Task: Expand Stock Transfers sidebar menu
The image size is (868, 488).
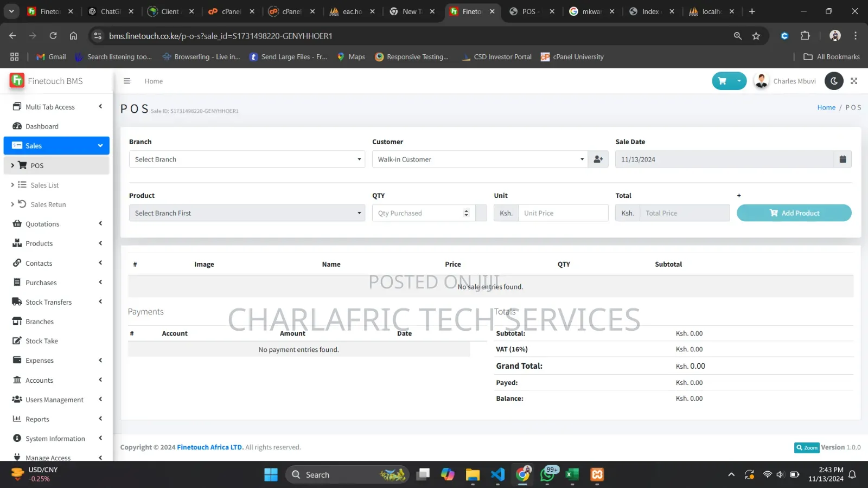Action: click(56, 302)
